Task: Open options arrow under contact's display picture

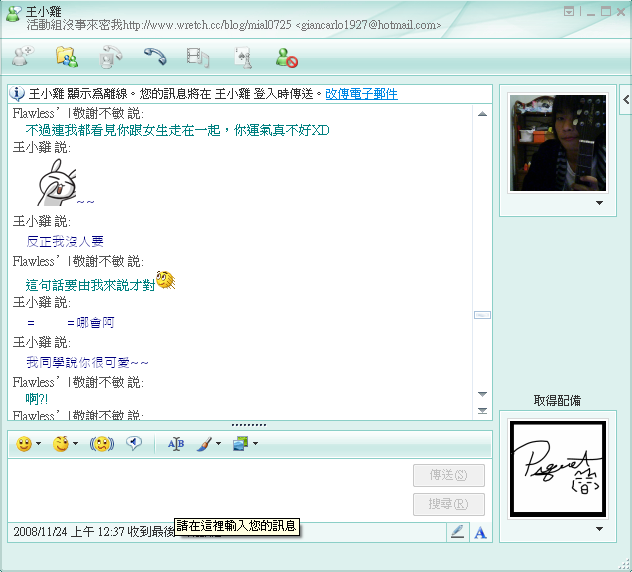Action: [x=599, y=203]
